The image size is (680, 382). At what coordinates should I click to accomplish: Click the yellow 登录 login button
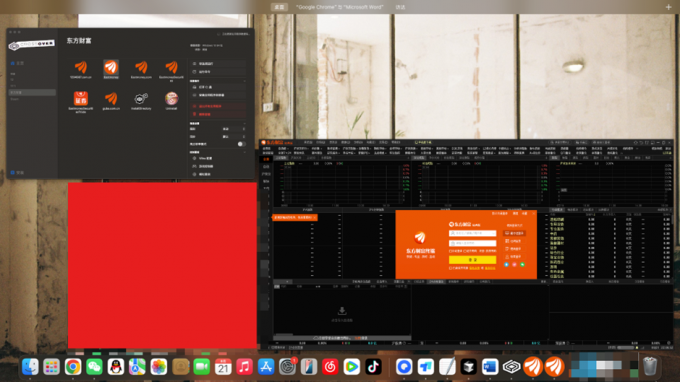pos(472,260)
